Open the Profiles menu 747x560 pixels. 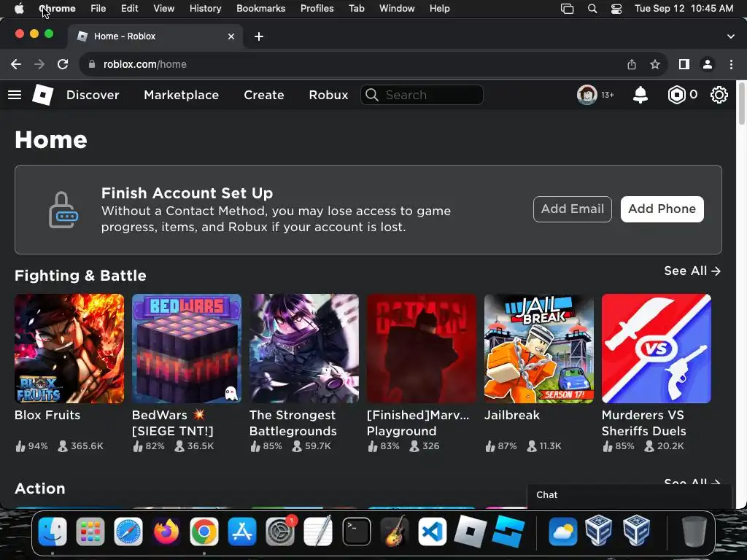click(x=317, y=9)
